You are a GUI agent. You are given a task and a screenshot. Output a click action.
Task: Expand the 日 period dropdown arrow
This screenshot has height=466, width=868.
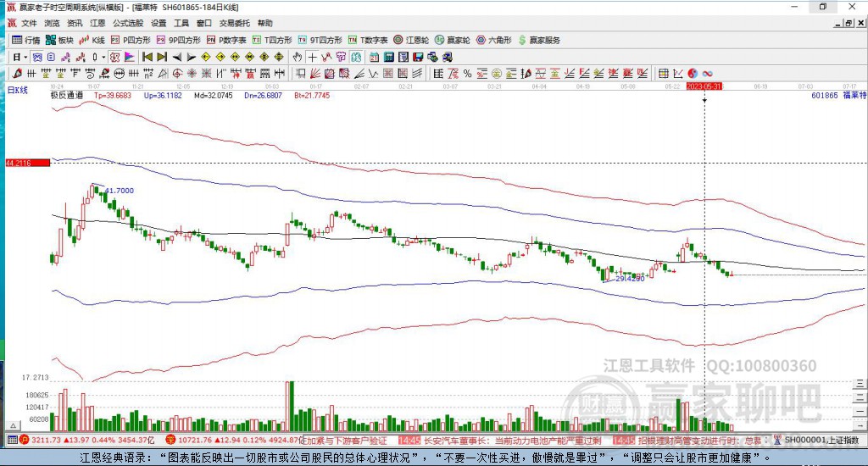(x=25, y=57)
